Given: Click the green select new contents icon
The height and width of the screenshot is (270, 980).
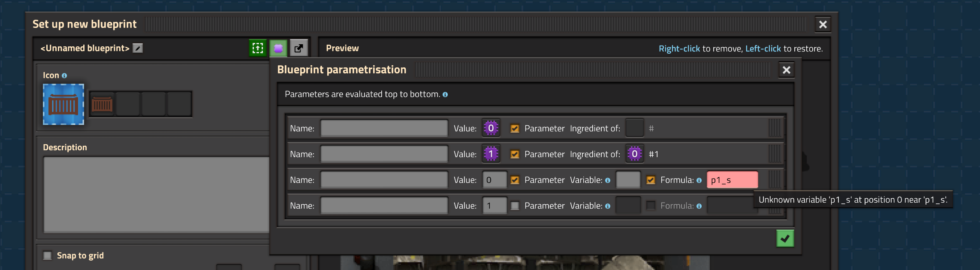Looking at the screenshot, I should 258,48.
